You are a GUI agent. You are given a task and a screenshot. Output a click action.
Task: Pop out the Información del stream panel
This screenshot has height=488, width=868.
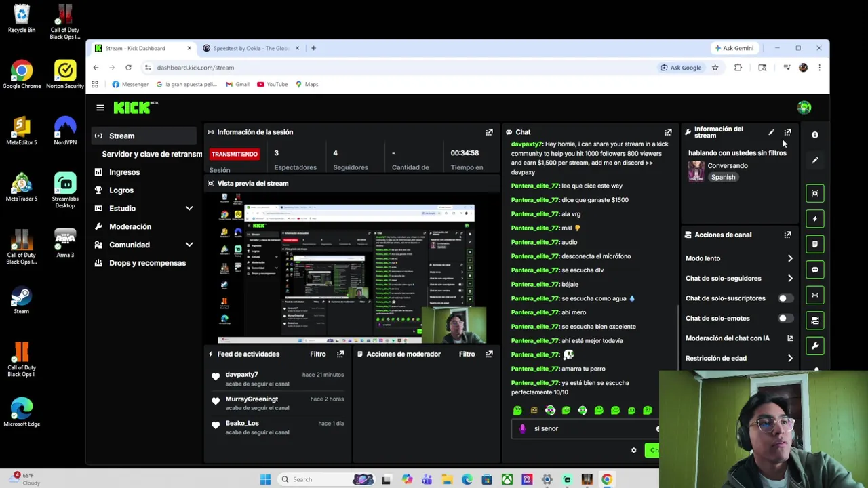[x=787, y=132]
